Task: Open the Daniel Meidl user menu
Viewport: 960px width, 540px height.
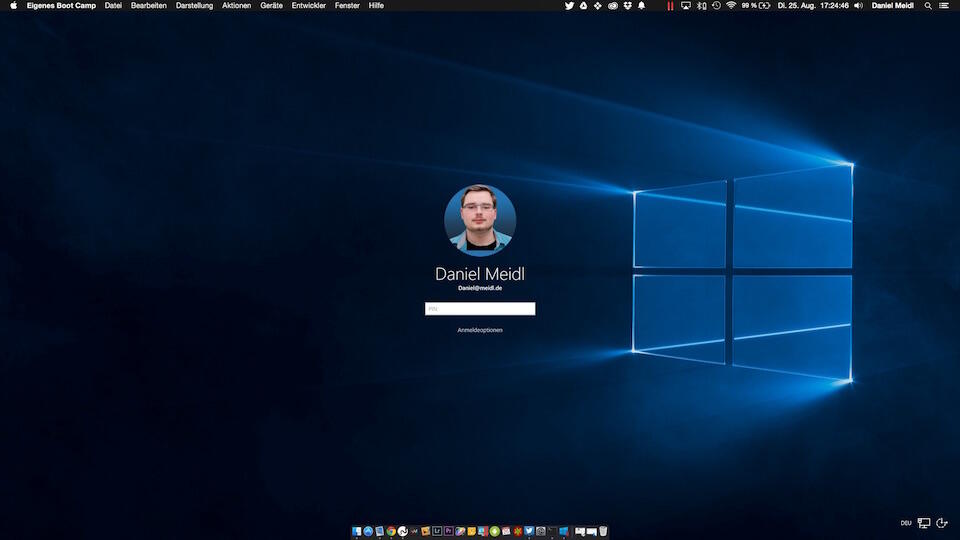Action: [893, 6]
